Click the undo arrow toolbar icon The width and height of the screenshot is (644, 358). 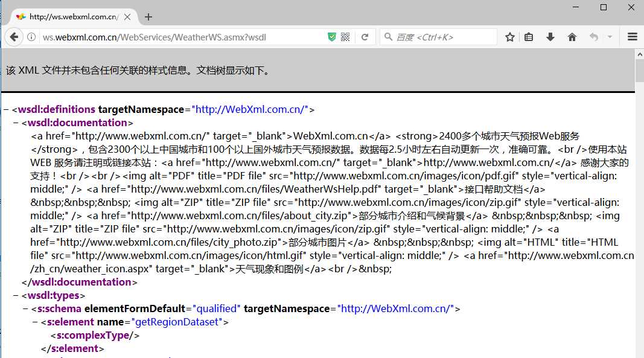click(594, 37)
